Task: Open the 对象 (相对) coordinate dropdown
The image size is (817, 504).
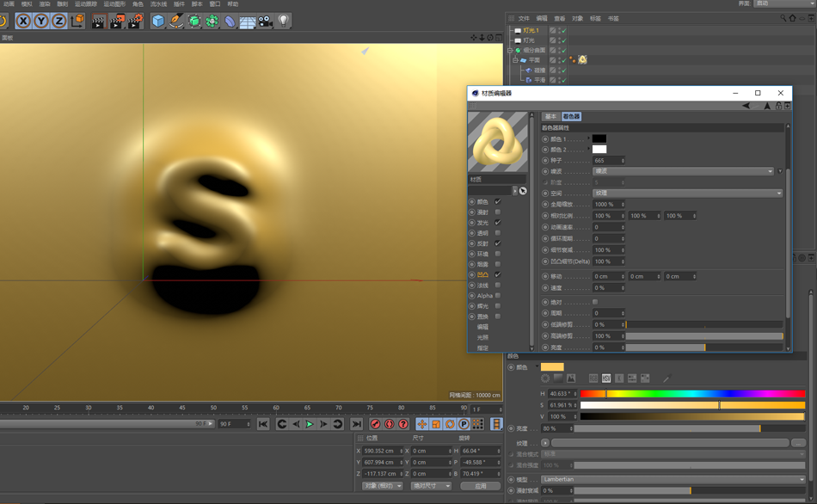Action: [x=383, y=486]
